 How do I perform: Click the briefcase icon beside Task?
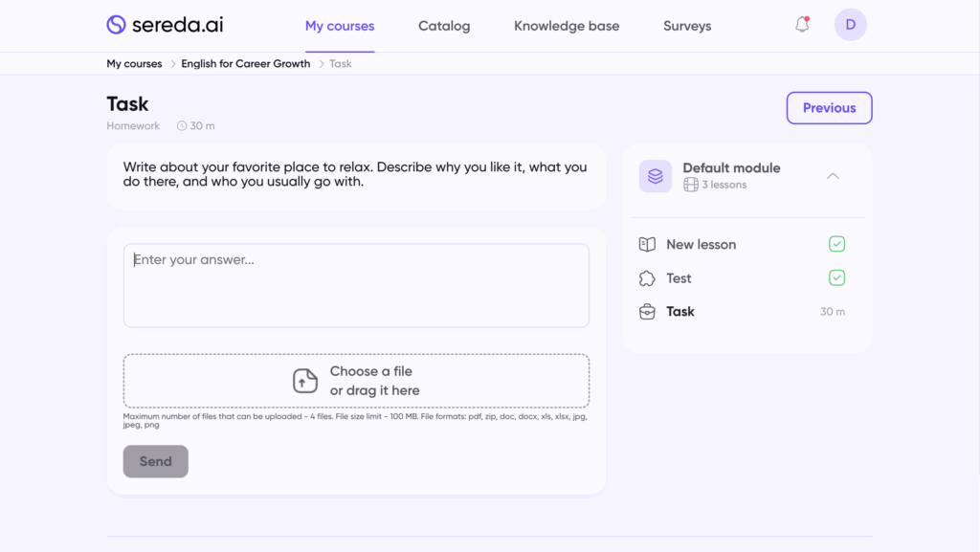[x=647, y=312]
